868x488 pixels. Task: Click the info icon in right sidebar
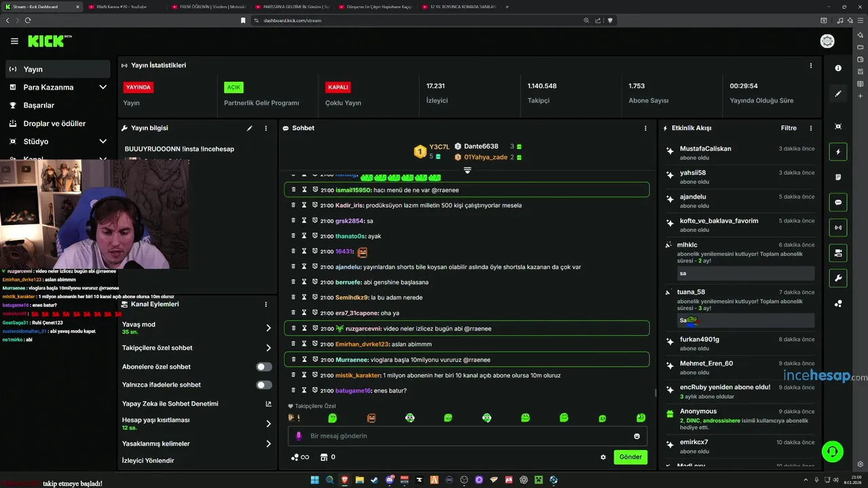coord(838,68)
